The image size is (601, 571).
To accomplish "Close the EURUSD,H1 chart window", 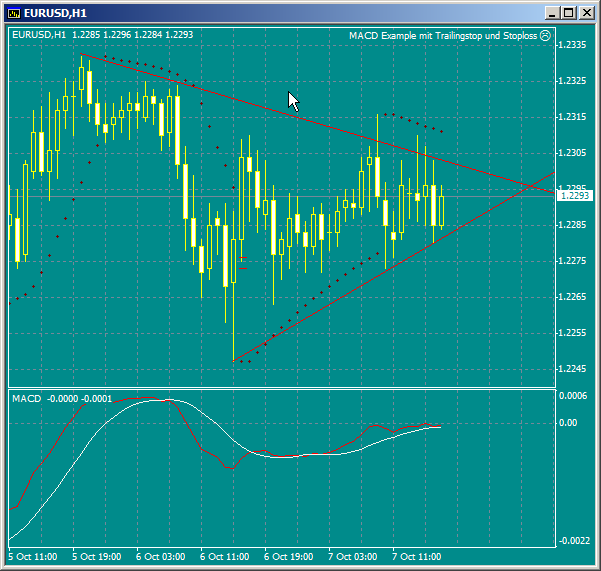I will 587,12.
